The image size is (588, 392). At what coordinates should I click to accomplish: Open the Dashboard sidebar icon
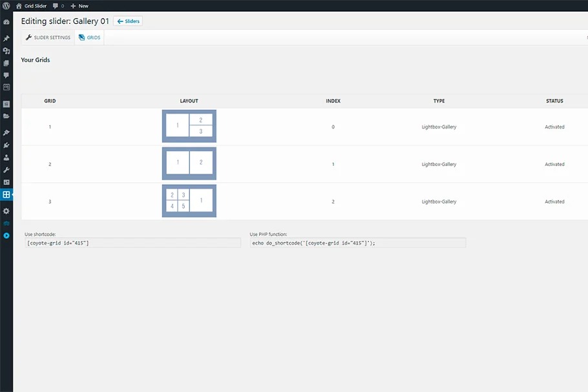(6, 22)
